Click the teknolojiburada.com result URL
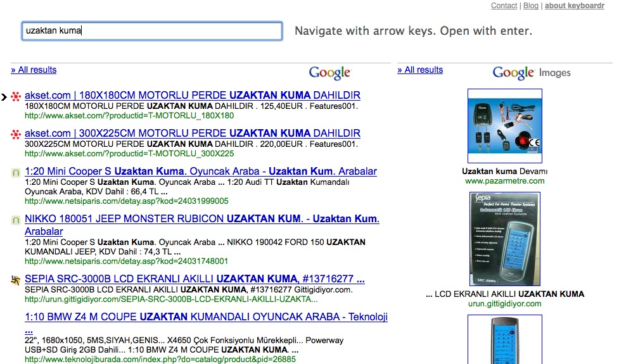 (x=160, y=360)
